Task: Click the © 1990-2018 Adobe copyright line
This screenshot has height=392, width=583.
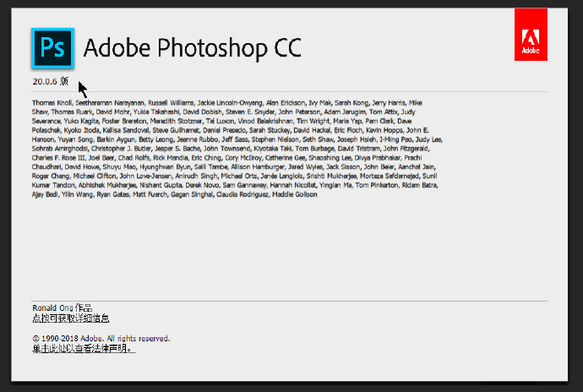Action: point(101,338)
